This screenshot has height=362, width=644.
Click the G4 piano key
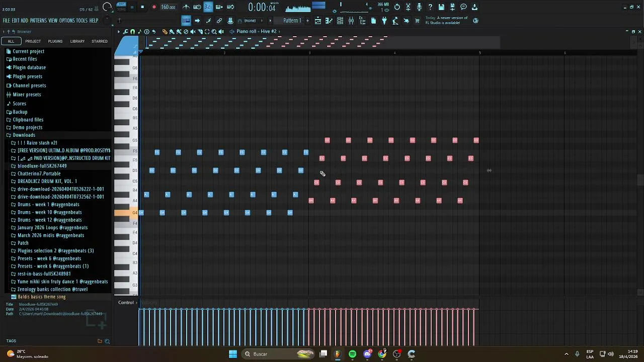[127, 213]
